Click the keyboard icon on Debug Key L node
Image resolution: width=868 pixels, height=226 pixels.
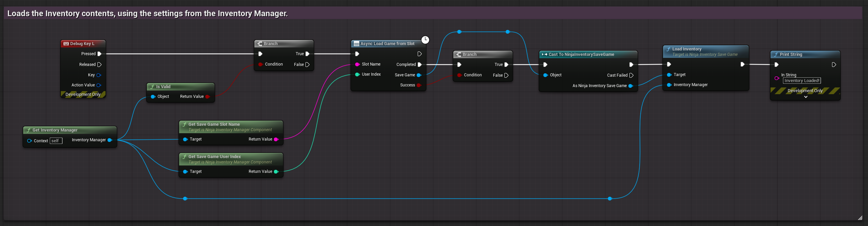[66, 44]
